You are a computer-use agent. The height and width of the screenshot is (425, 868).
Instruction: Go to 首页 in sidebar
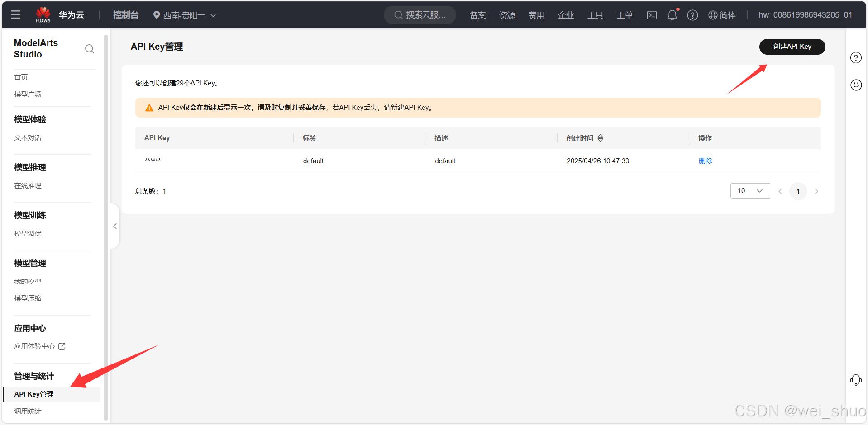tap(21, 77)
